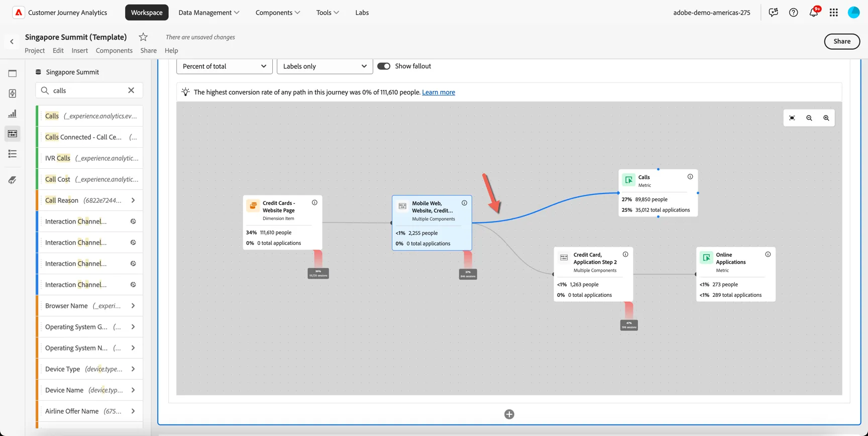This screenshot has width=868, height=436.
Task: Open the Percent of total dropdown
Action: 225,66
